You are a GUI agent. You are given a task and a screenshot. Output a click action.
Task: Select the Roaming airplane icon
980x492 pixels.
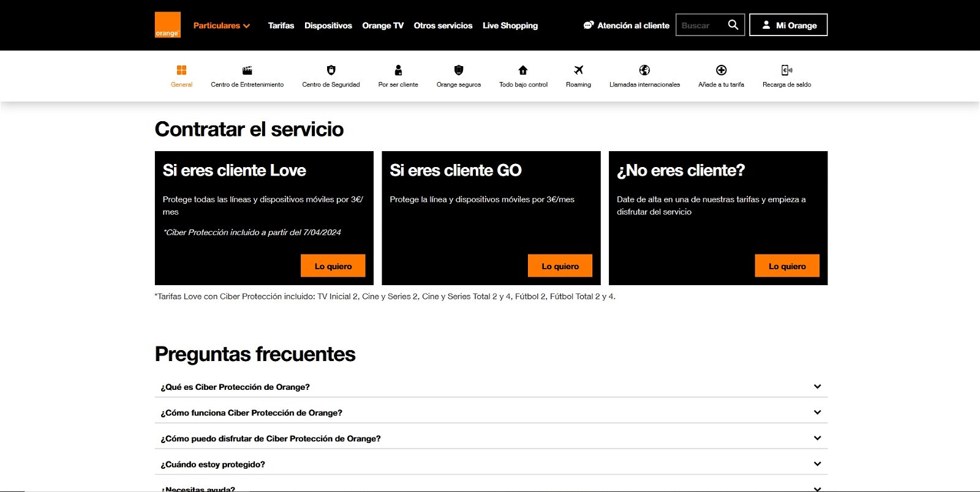tap(579, 70)
